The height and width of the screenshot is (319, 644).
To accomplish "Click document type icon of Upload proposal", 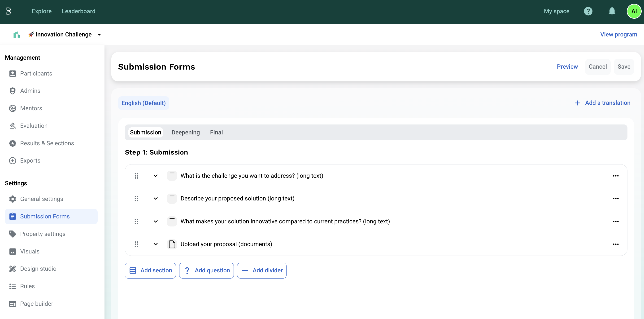I will (x=172, y=244).
